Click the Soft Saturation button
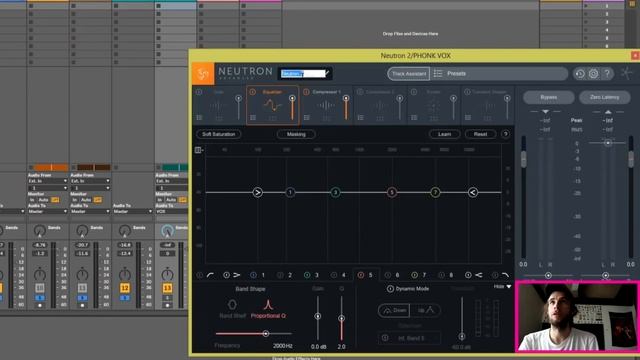This screenshot has width=640, height=360. [219, 134]
